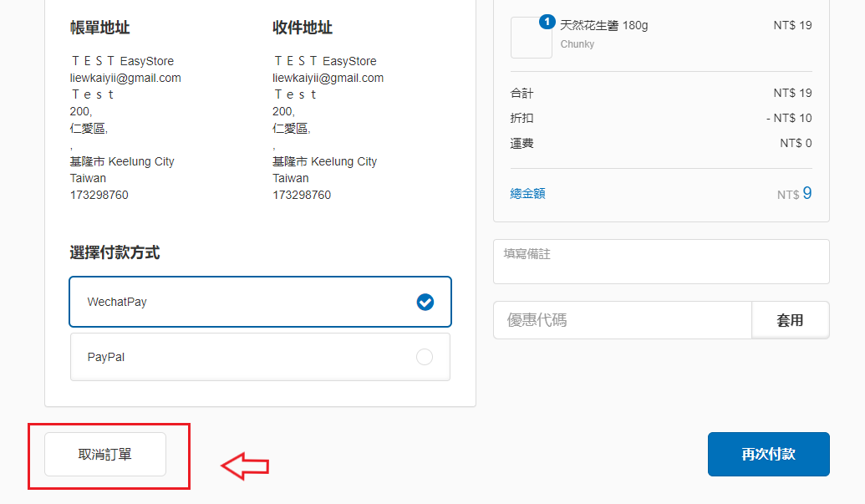
Task: Choose the PayPal payment label text
Action: 106,357
